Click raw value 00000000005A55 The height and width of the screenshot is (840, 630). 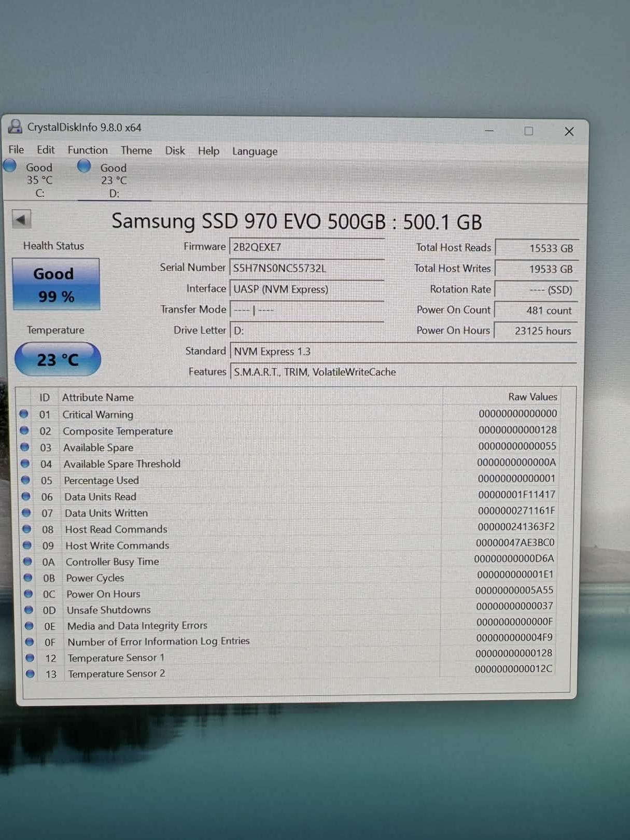[x=514, y=590]
